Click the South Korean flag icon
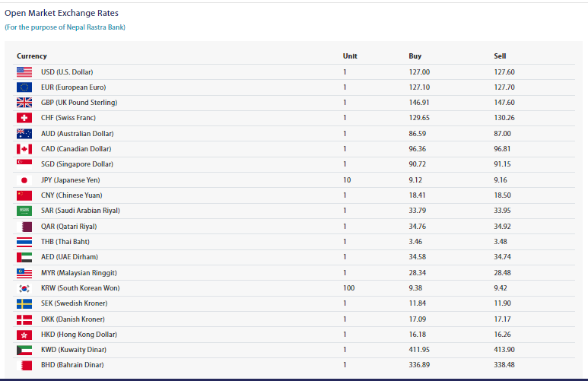The image size is (588, 381). click(x=24, y=288)
